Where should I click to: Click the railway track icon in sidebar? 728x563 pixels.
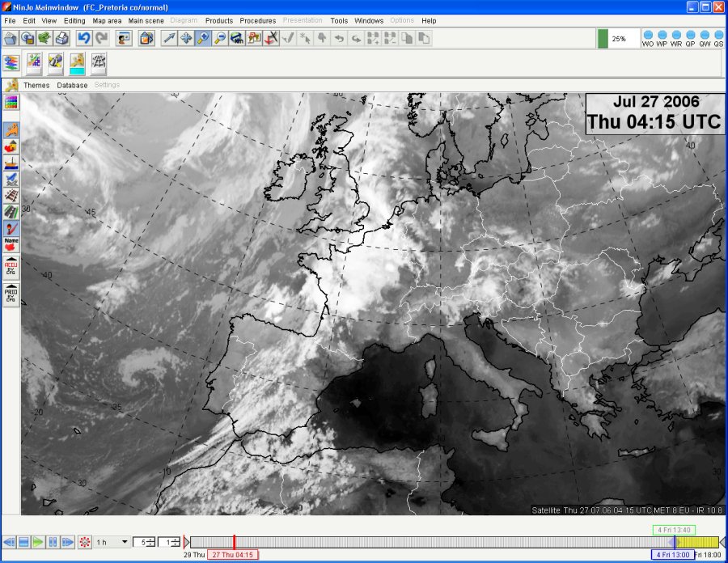click(11, 196)
